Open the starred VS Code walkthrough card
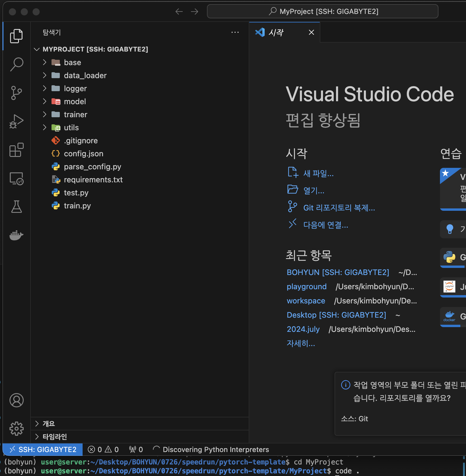Screen dimensions: 466x476 pyautogui.click(x=453, y=189)
